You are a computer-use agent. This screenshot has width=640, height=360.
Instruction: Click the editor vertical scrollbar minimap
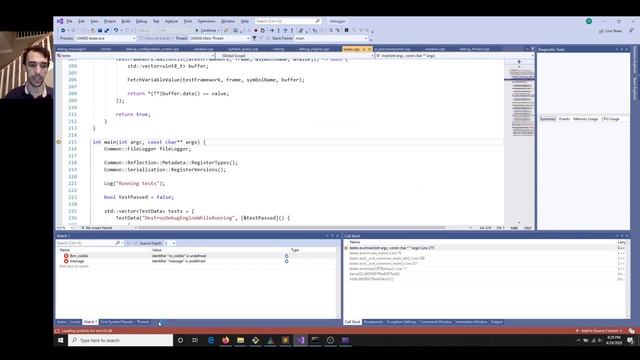point(519,143)
